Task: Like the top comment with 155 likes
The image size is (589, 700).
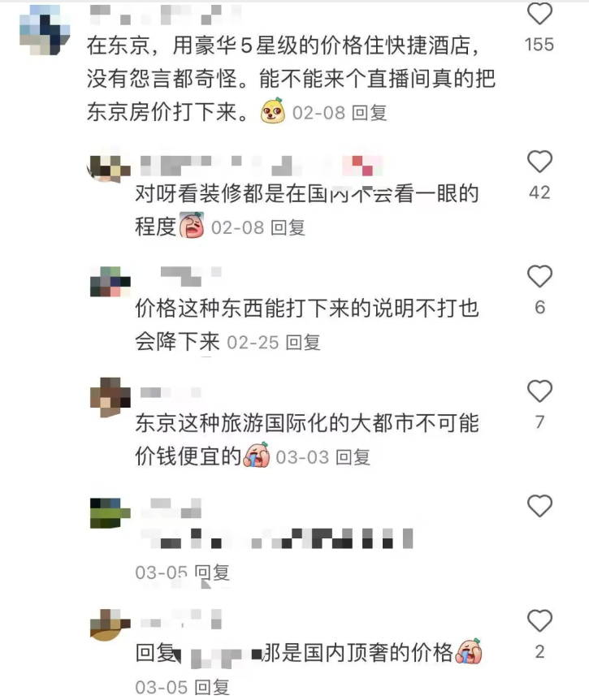Action: [x=540, y=13]
